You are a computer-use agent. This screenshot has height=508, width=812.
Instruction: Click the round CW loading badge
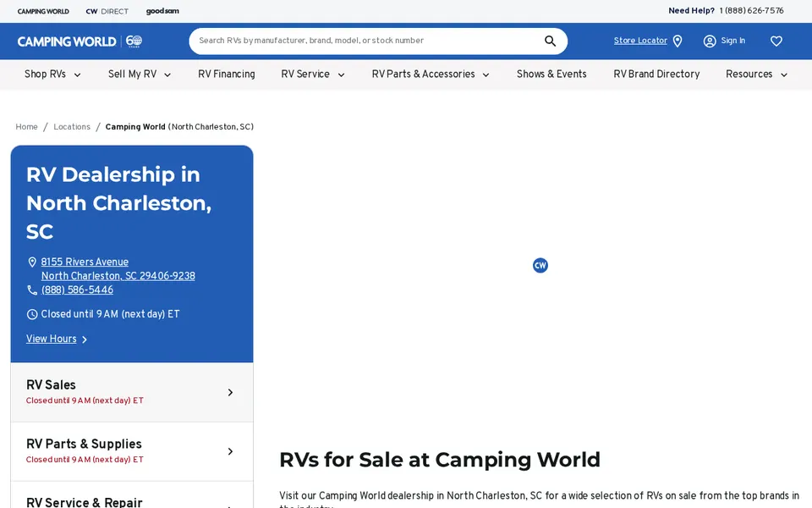[x=540, y=265]
